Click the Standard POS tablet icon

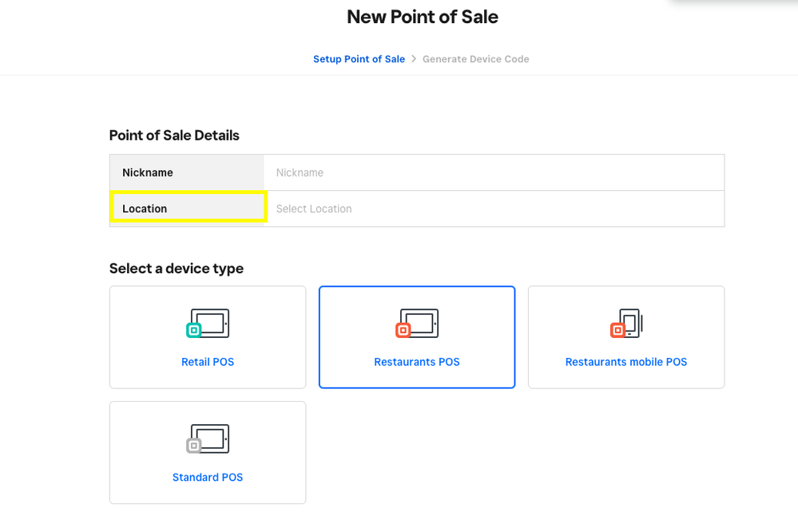click(210, 439)
